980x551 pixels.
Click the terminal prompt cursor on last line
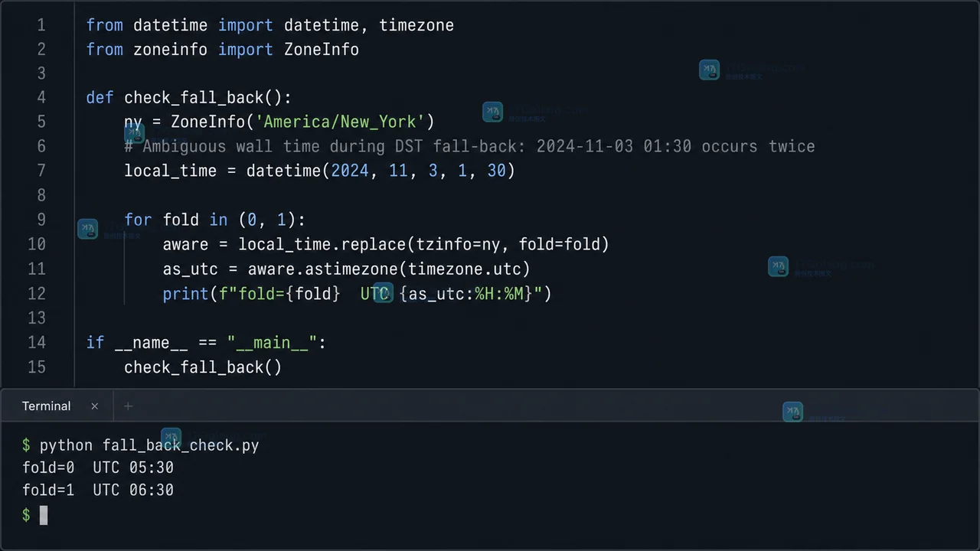44,515
